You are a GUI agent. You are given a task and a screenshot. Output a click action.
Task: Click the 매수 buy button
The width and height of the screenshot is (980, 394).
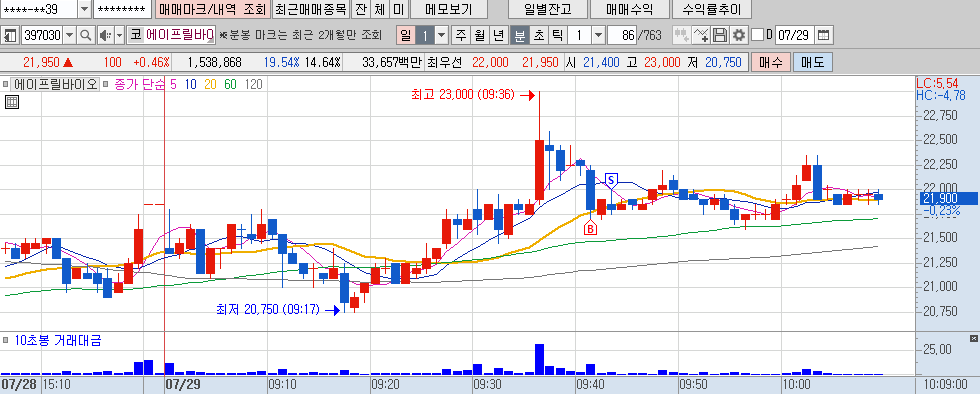(x=771, y=63)
